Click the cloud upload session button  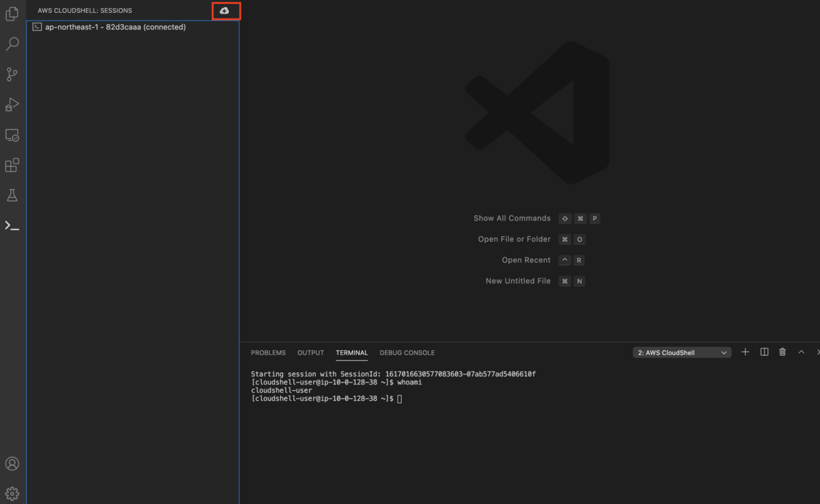coord(225,10)
